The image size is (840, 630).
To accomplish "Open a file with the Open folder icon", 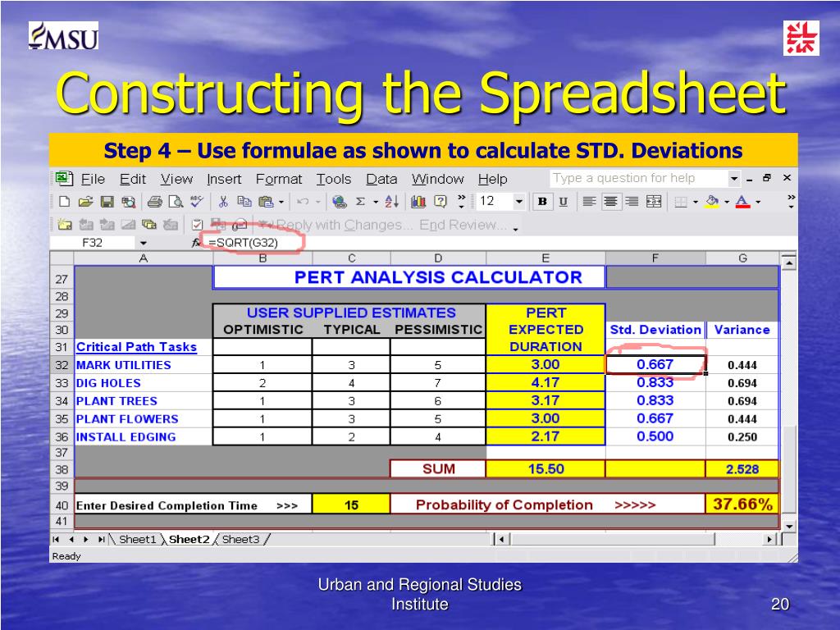I will [85, 202].
